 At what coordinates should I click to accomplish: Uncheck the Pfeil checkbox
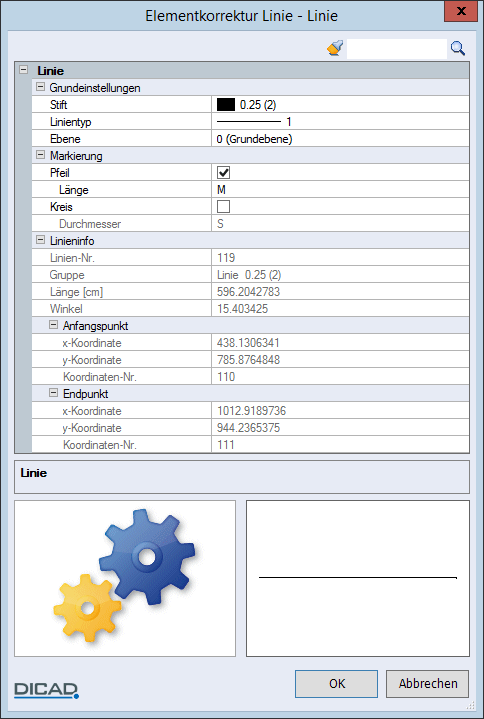tap(223, 173)
